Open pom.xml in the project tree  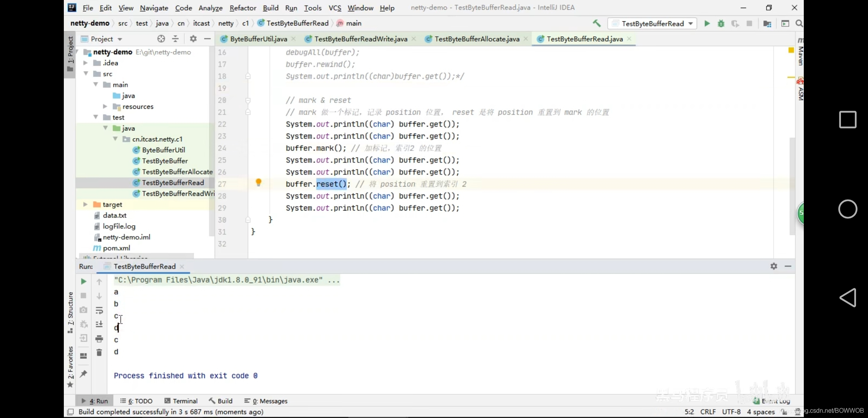tap(116, 248)
